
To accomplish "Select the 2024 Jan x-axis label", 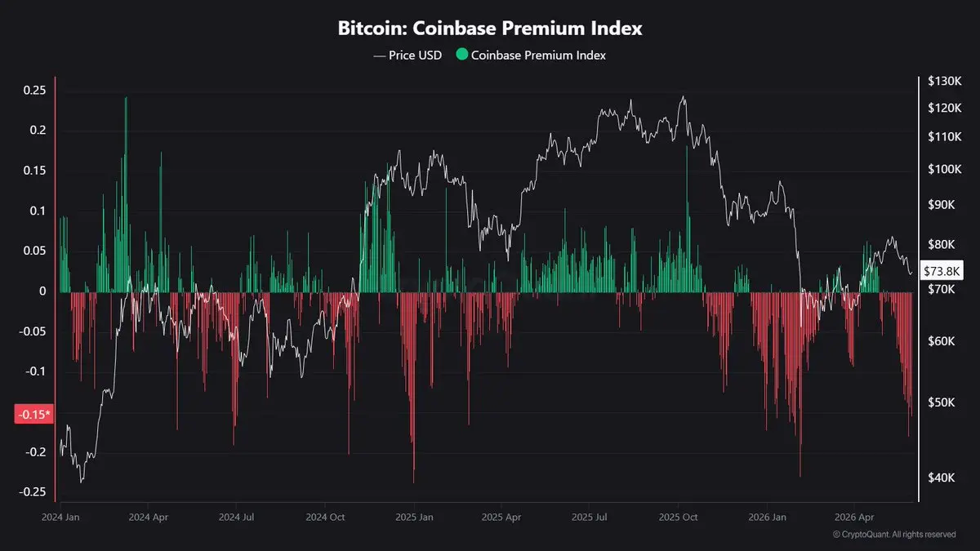I will [60, 517].
